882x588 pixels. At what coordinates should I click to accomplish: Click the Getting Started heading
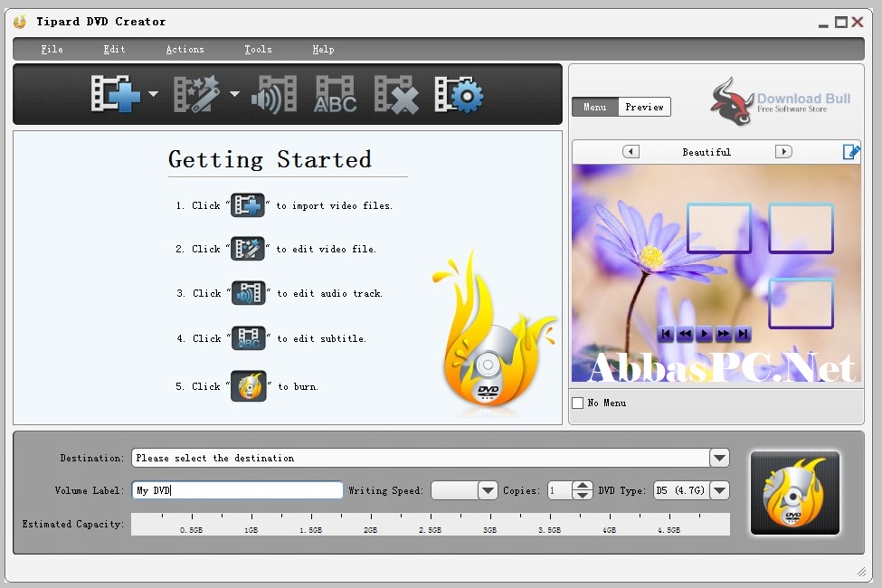[x=270, y=159]
